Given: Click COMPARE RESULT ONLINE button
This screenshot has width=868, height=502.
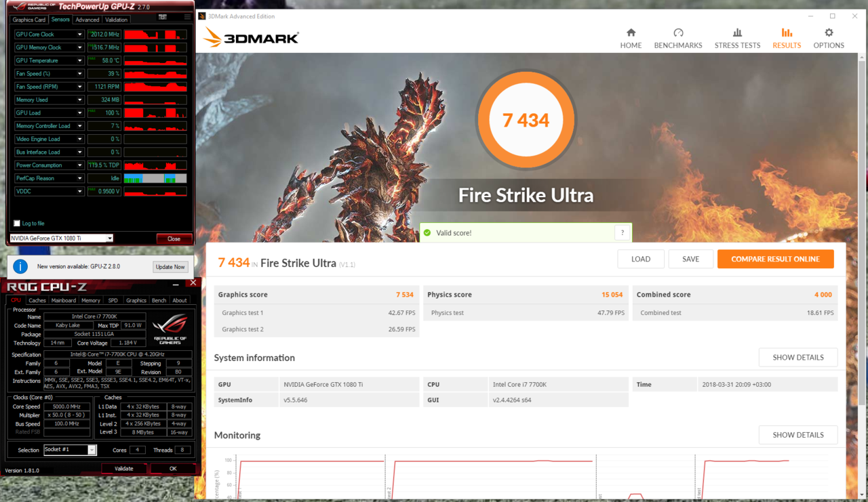Looking at the screenshot, I should point(776,259).
